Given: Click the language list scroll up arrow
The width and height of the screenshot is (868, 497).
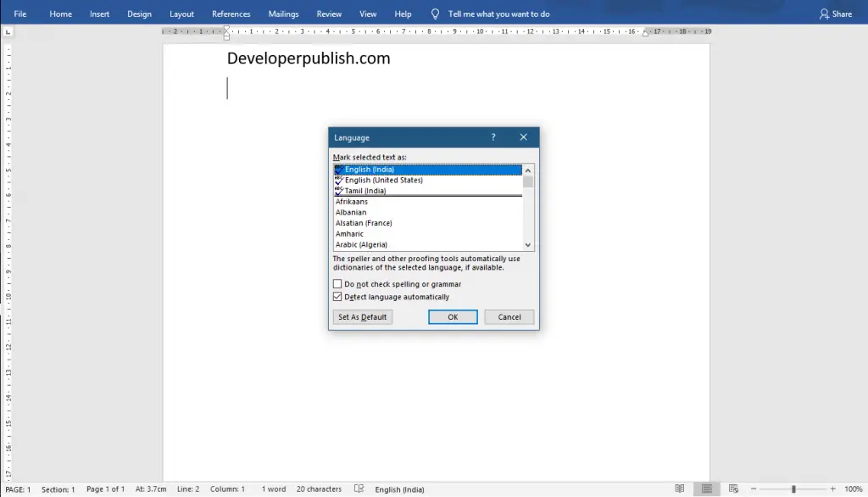Looking at the screenshot, I should (528, 170).
